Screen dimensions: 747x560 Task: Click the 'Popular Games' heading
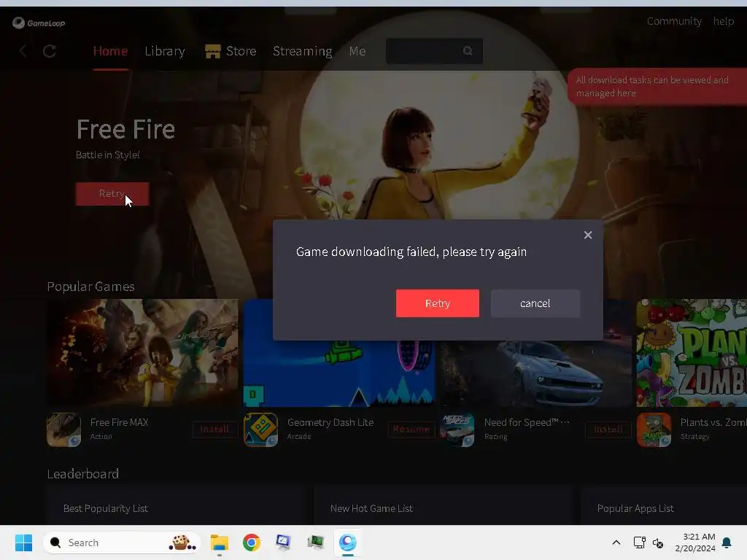[x=90, y=287]
